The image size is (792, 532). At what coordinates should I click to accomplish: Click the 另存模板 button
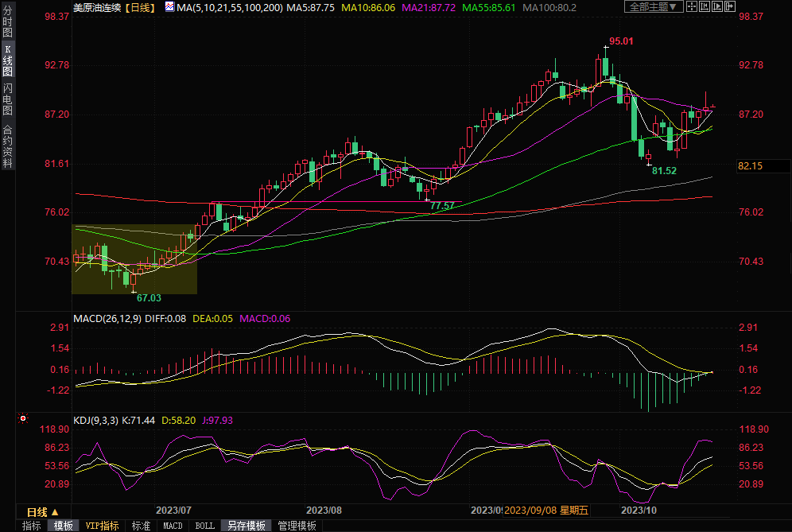[x=246, y=526]
